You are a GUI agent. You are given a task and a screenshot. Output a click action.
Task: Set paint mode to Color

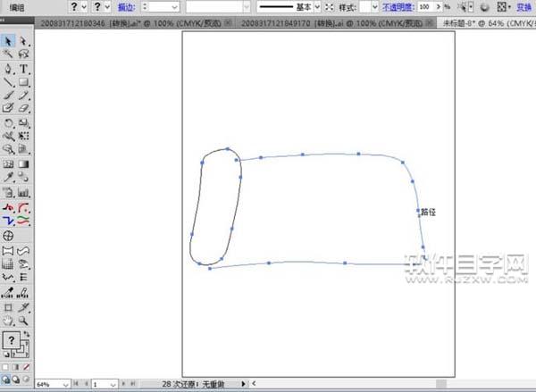[x=5, y=367]
